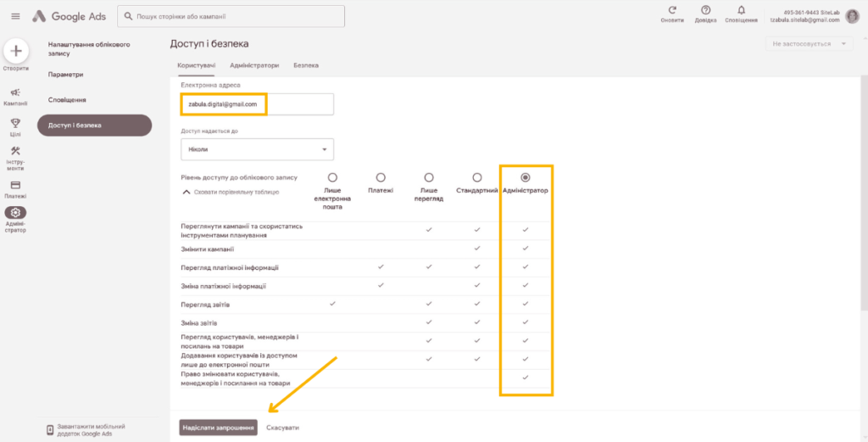Open Сповіщення in the side menu
The image size is (868, 442).
(67, 100)
